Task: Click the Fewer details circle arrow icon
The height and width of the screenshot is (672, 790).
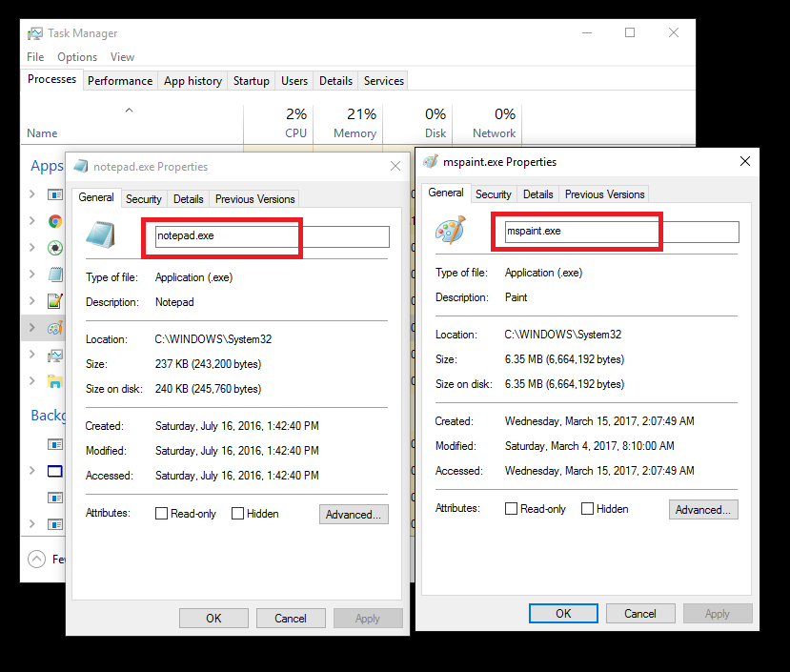Action: click(x=36, y=559)
